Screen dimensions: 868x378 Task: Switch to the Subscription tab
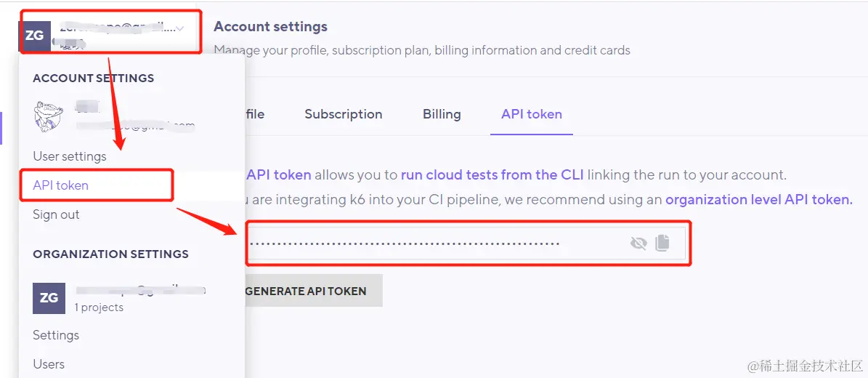(x=344, y=114)
